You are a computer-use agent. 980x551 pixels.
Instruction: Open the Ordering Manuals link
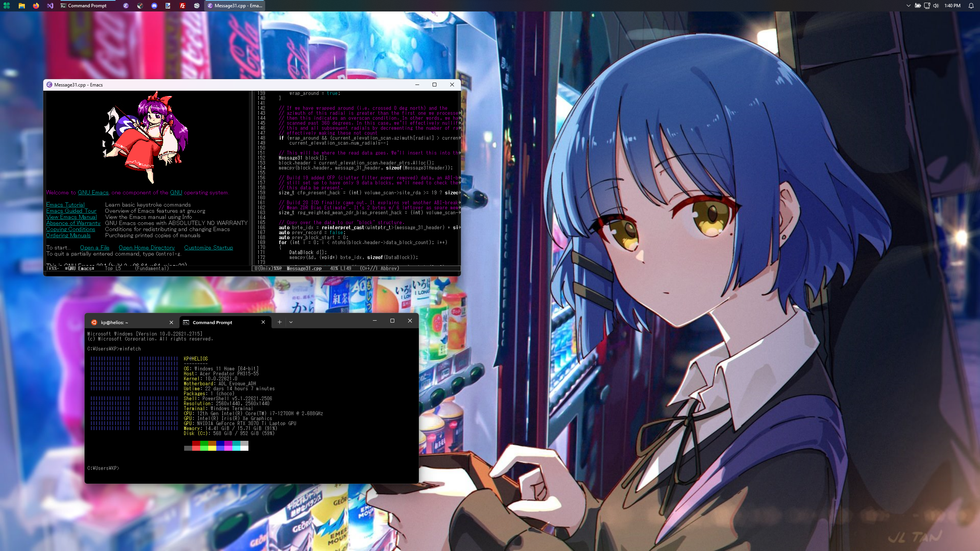click(68, 235)
